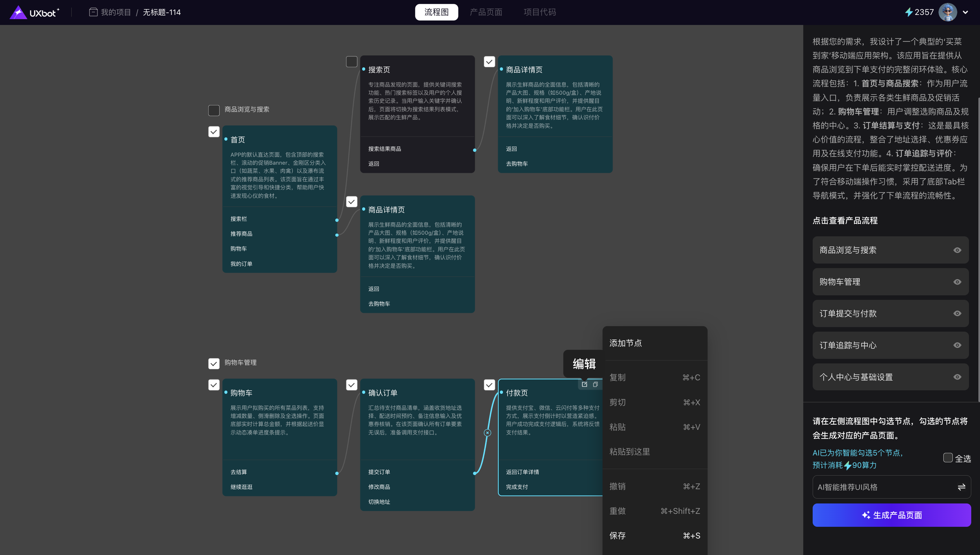
Task: Click the user avatar picture
Action: (x=948, y=12)
